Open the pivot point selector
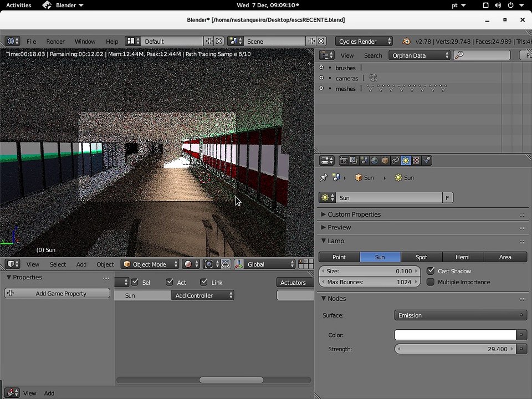 pos(212,264)
